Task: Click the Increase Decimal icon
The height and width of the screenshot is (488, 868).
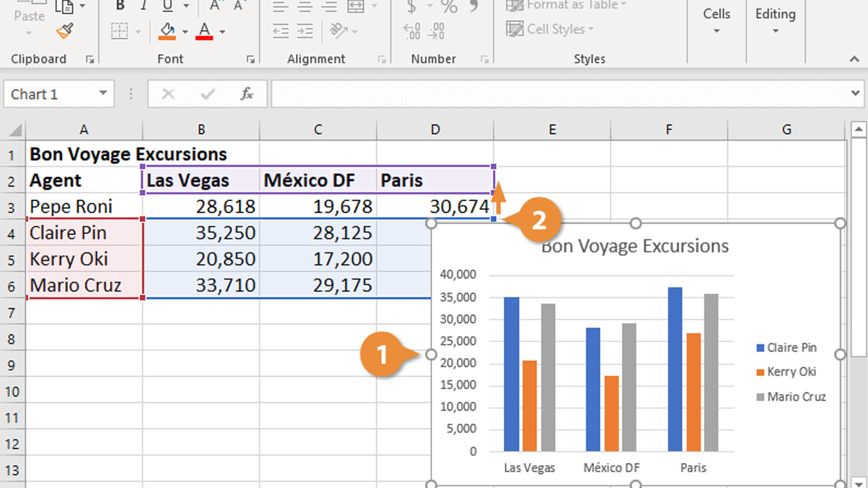Action: click(x=412, y=31)
